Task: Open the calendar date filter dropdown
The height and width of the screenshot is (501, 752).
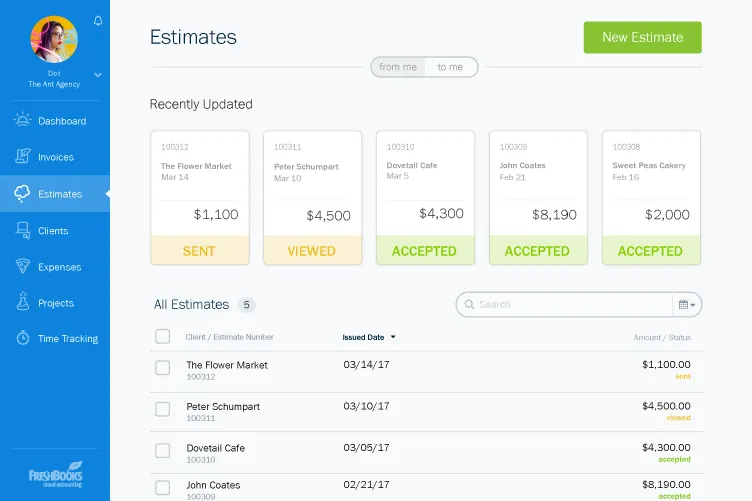Action: pos(688,304)
